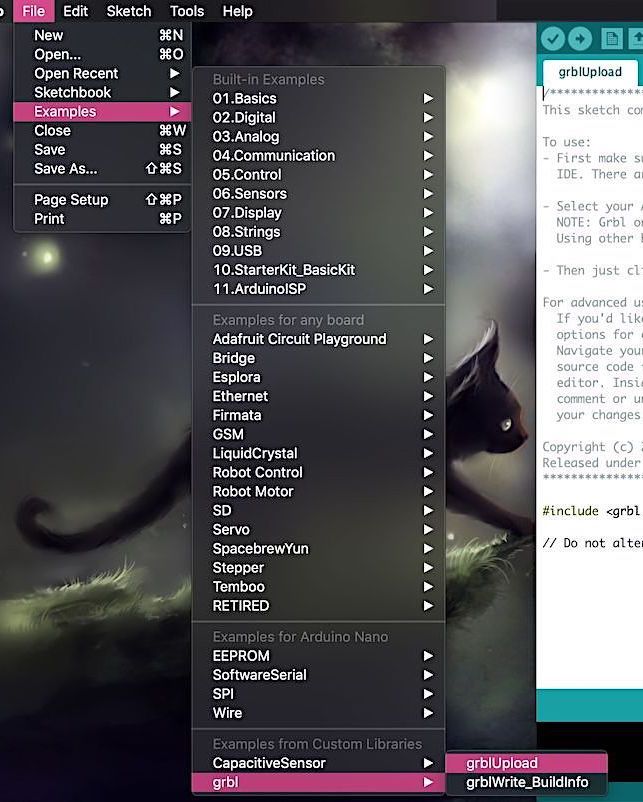Open the SpacebrewYun examples
The height and width of the screenshot is (802, 643).
coord(318,548)
